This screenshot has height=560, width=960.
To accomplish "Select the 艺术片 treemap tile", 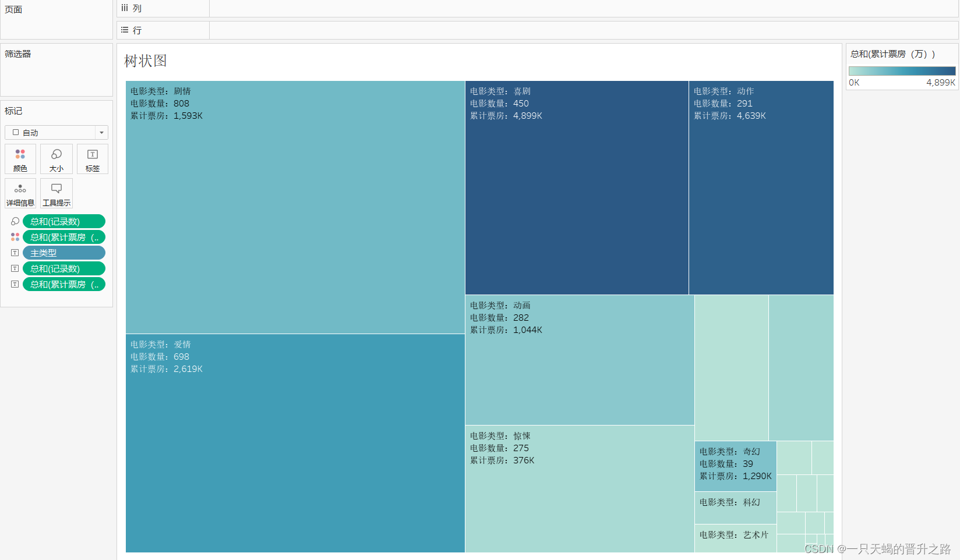I will (x=736, y=538).
